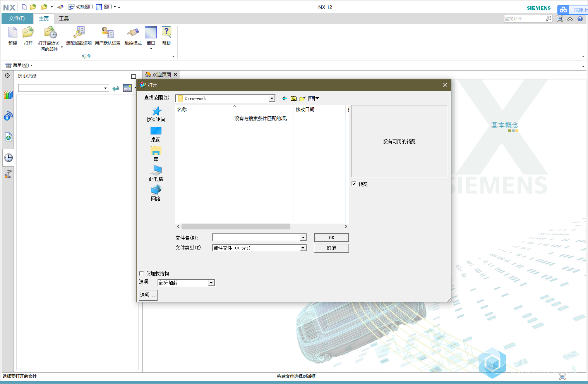Screen dimensions: 588x384
Task: Switch to the Tools (工具) tab
Action: tap(64, 19)
